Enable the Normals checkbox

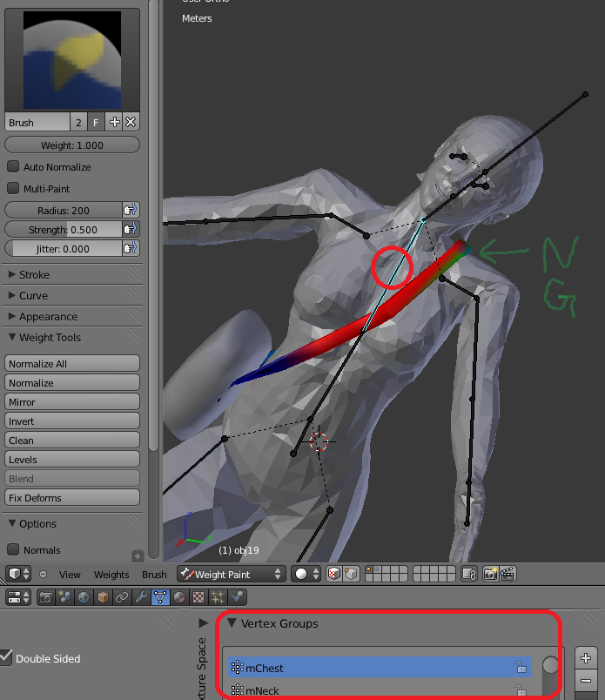[x=13, y=549]
